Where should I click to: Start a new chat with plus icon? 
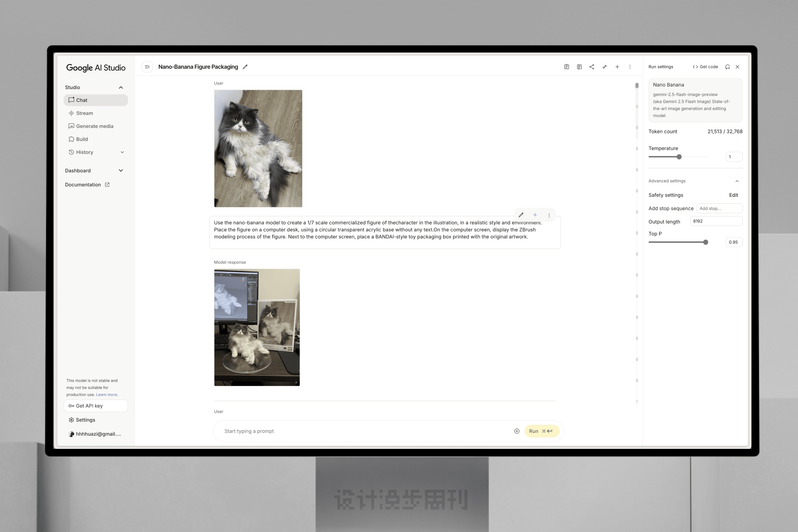pyautogui.click(x=617, y=67)
